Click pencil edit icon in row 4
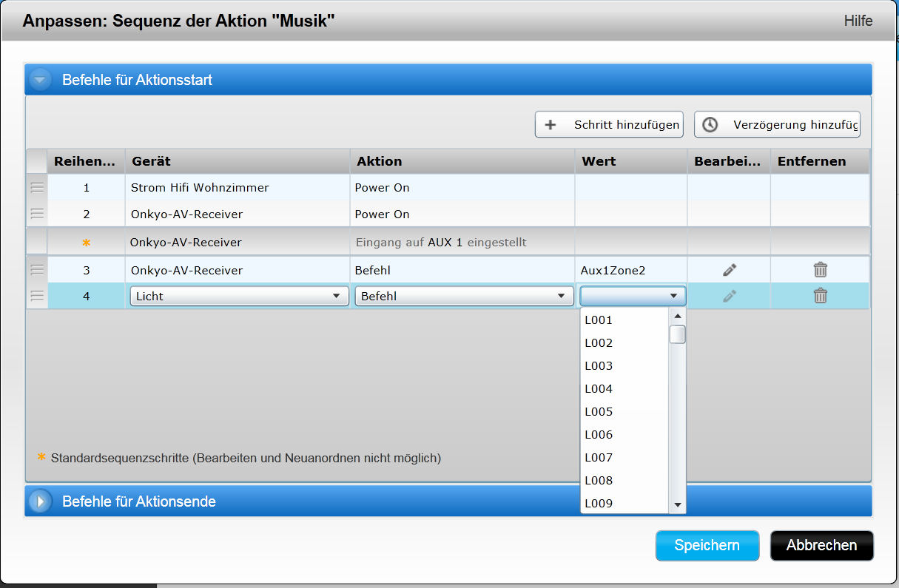The height and width of the screenshot is (588, 899). point(730,296)
